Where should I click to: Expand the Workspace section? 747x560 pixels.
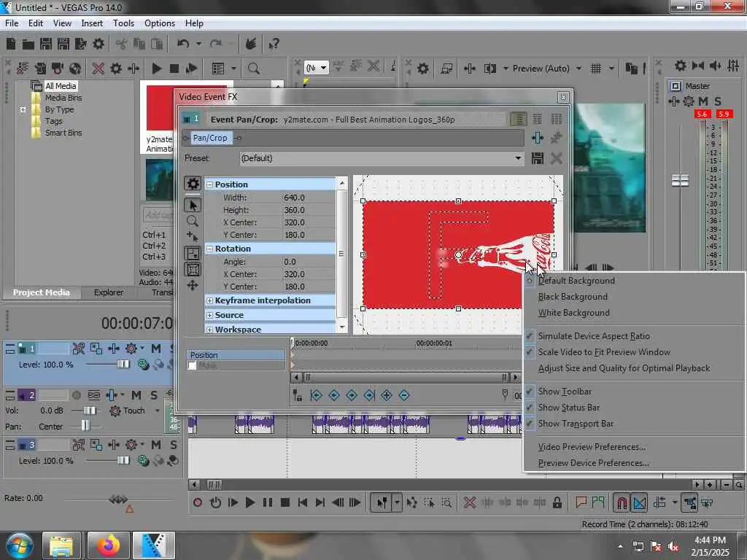coord(209,330)
